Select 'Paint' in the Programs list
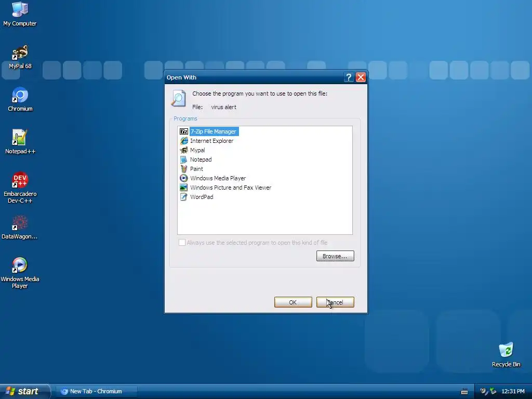532x399 pixels. pos(196,169)
